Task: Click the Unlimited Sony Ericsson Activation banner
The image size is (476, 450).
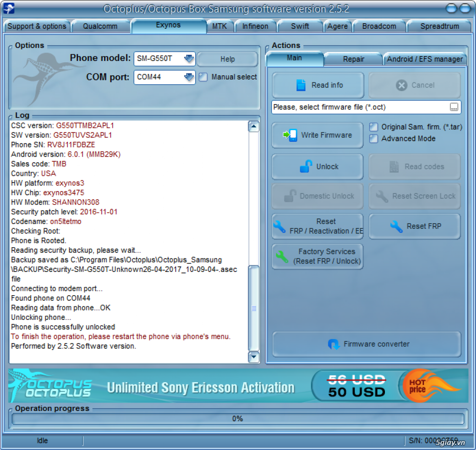Action: coord(201,388)
